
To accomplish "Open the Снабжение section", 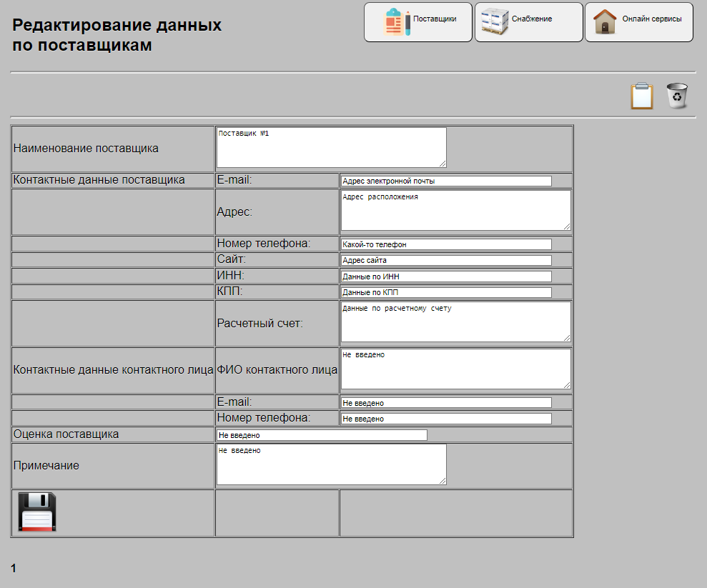I will pos(527,21).
